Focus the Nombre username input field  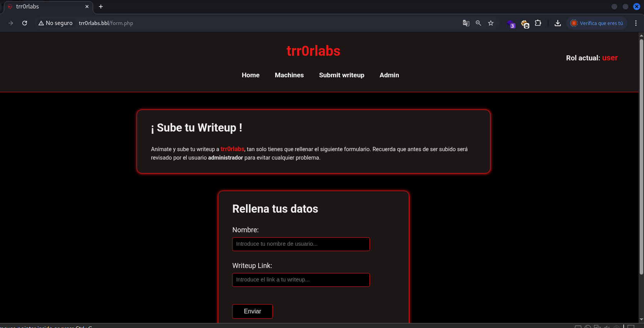tap(301, 244)
